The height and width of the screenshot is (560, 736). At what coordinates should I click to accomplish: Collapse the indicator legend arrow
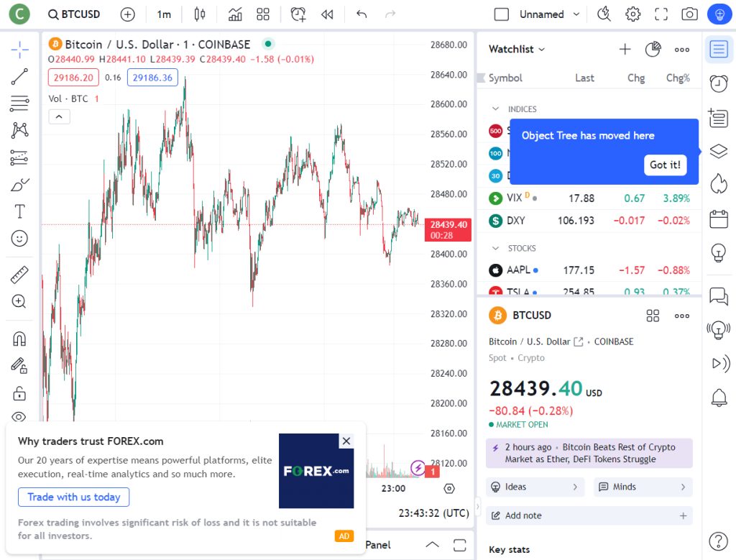pyautogui.click(x=59, y=116)
